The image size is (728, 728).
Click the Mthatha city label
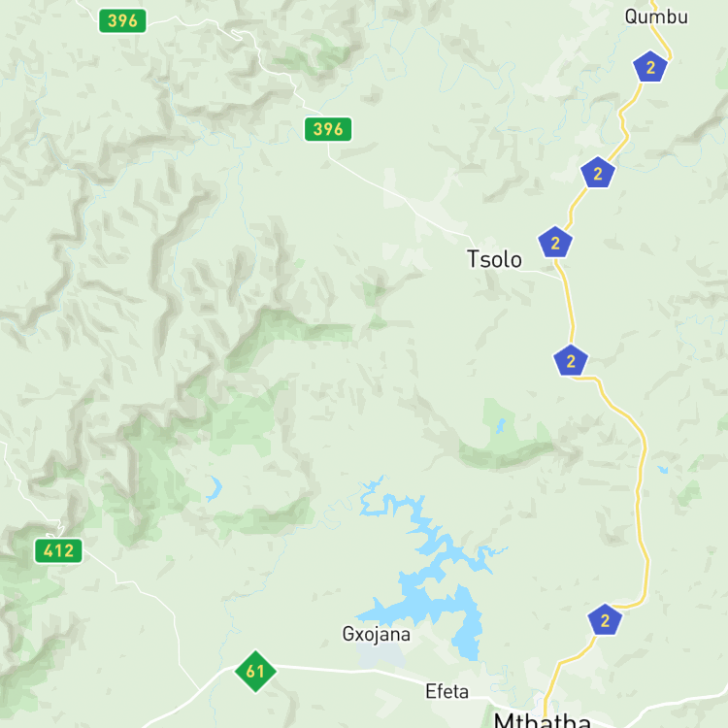tap(542, 719)
